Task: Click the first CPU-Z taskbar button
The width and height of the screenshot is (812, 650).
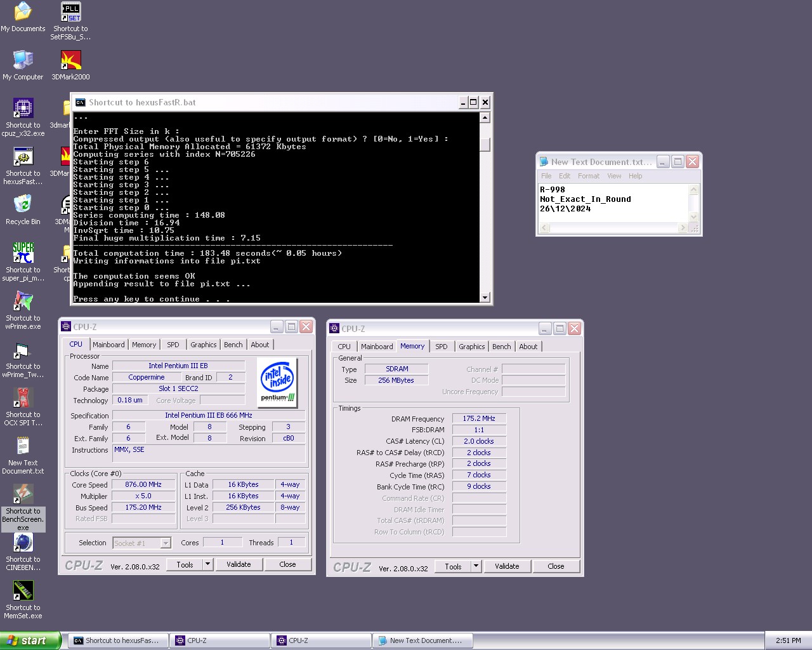Action: click(219, 640)
